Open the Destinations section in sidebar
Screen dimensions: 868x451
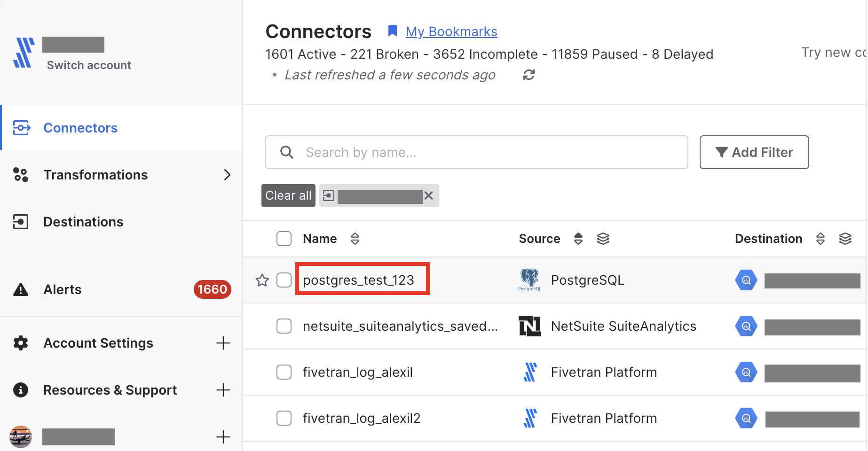click(x=122, y=222)
